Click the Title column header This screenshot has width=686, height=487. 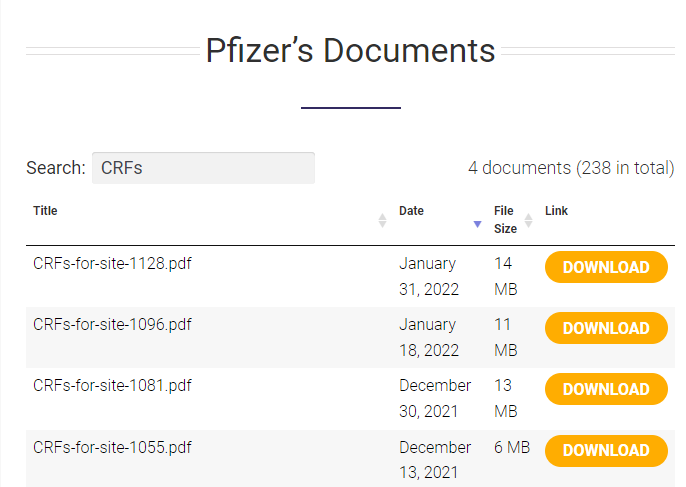click(46, 211)
